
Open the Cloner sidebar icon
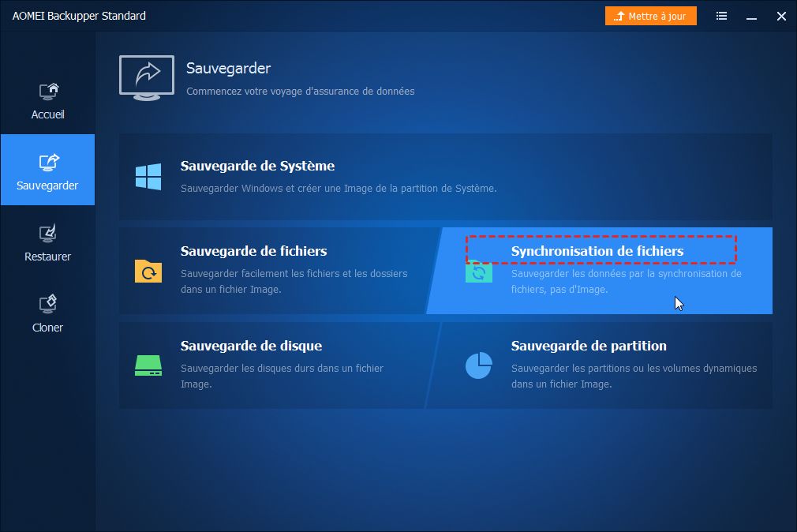coord(48,304)
